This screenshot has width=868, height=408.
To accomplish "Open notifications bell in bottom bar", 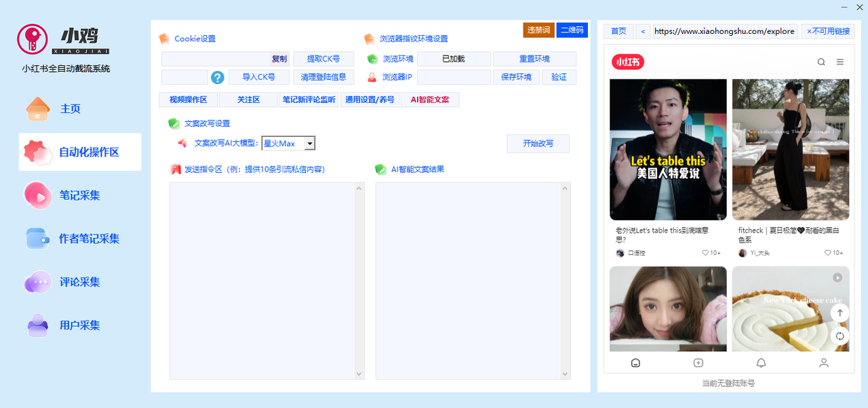I will [762, 363].
